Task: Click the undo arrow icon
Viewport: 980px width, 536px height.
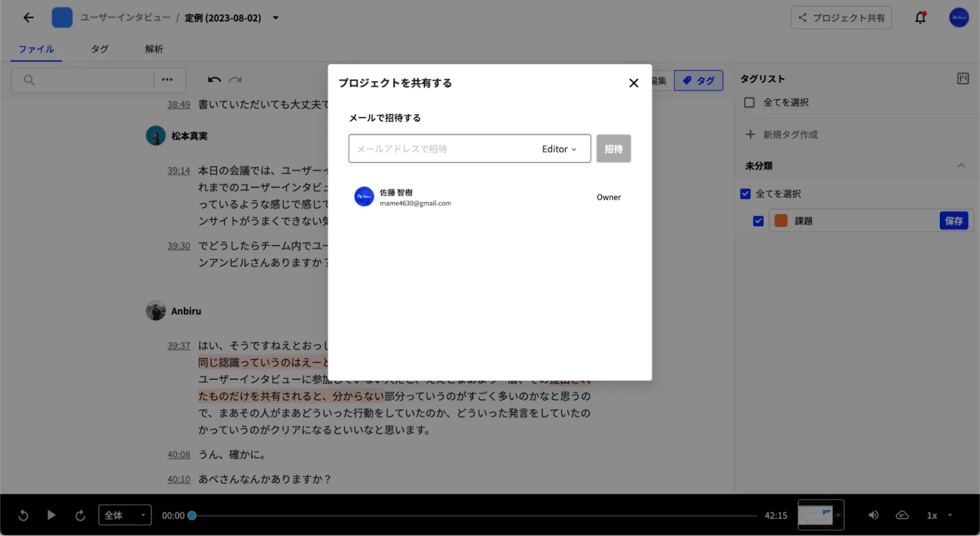Action: (x=214, y=80)
